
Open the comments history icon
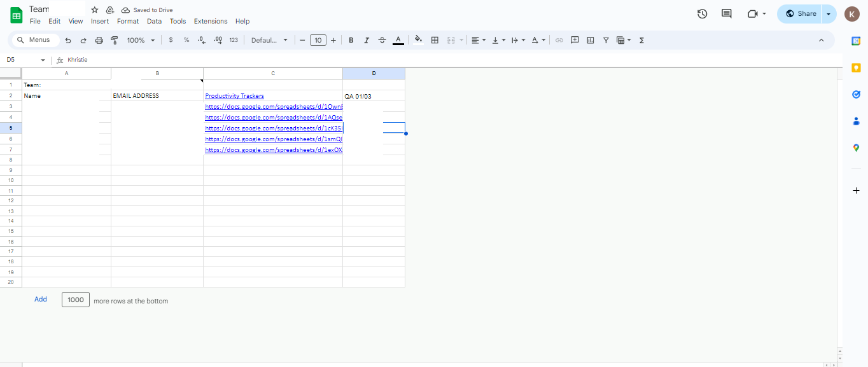727,13
